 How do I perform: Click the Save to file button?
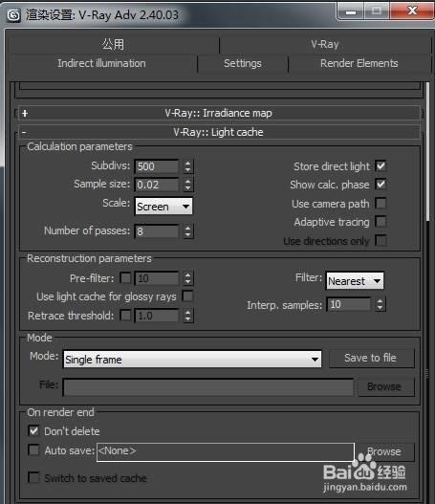(372, 358)
